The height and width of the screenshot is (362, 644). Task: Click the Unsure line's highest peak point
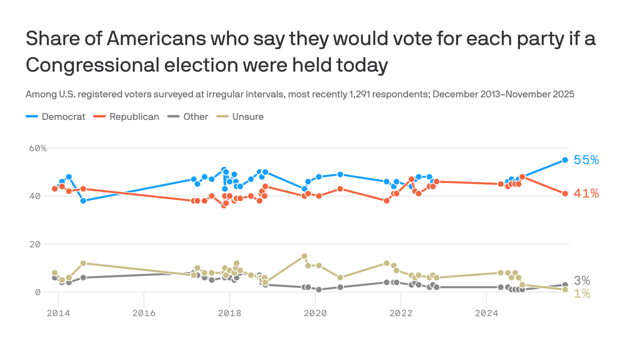point(305,256)
